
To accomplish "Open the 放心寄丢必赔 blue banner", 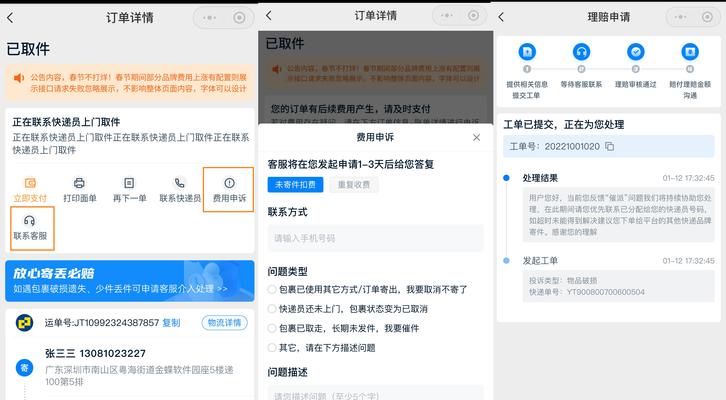I will tap(130, 281).
